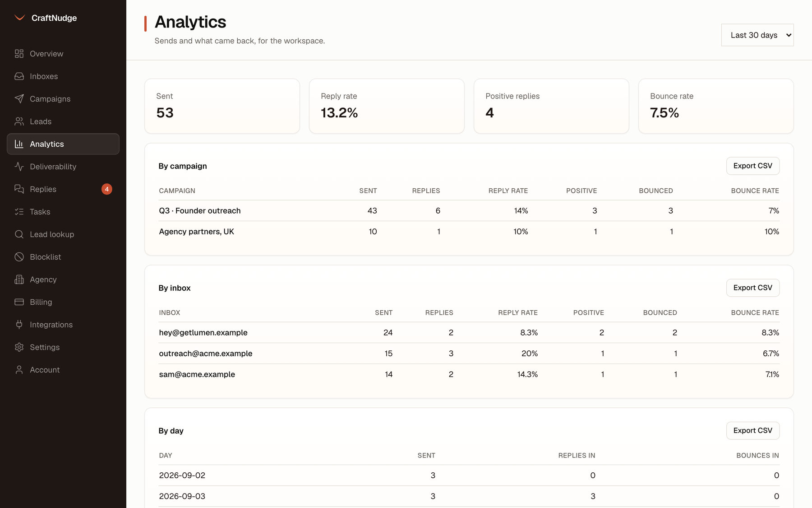Click the Lead lookup magnifier icon
Viewport: 812px width, 508px height.
pos(19,234)
